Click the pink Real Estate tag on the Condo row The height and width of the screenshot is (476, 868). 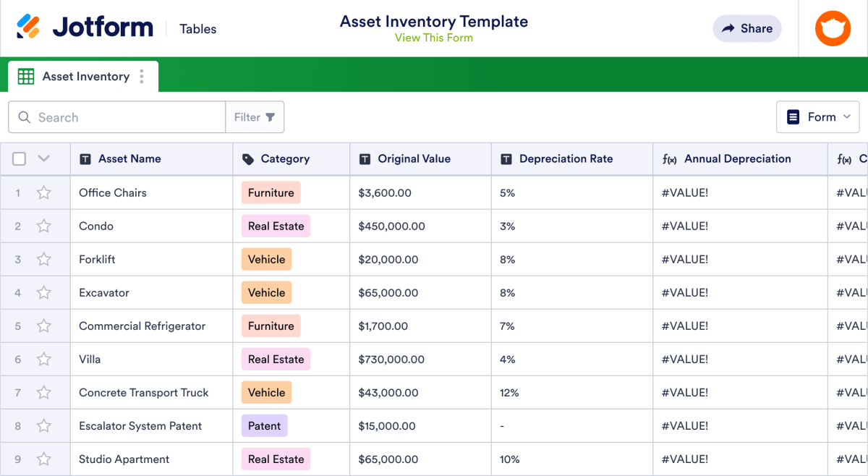pyautogui.click(x=276, y=226)
